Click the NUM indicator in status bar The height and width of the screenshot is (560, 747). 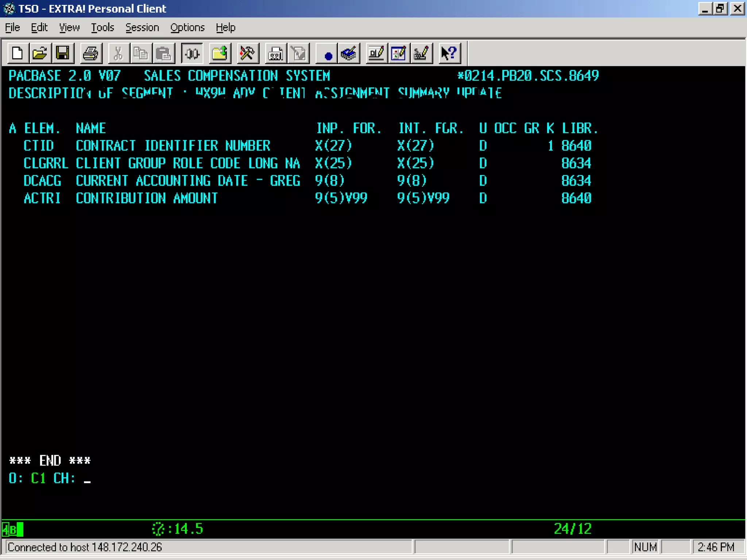(x=645, y=547)
